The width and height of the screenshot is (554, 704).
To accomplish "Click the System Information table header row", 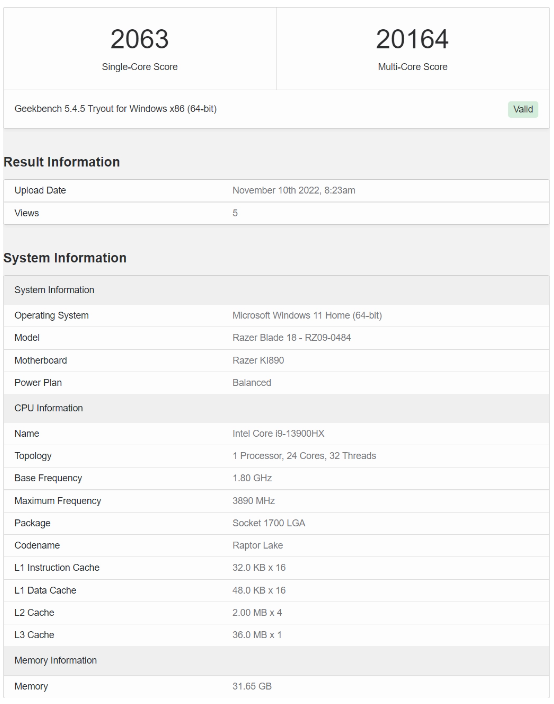I will (x=277, y=290).
